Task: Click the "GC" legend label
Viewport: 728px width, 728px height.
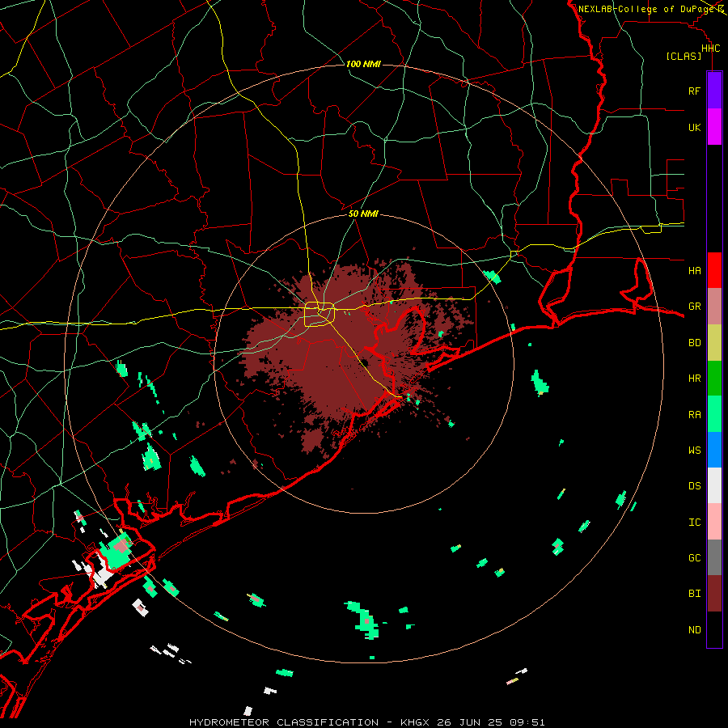Action: point(694,557)
